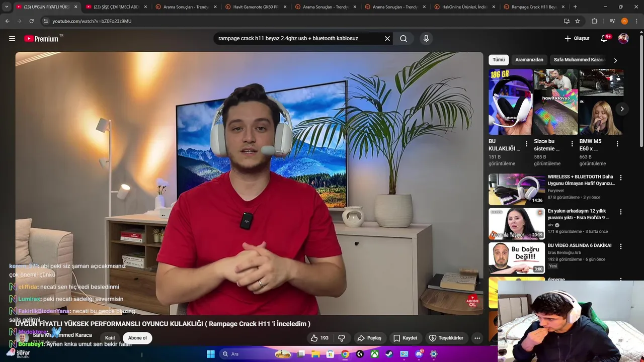Image resolution: width=644 pixels, height=362 pixels.
Task: Focus the Chrome address bar URL
Action: [x=302, y=21]
